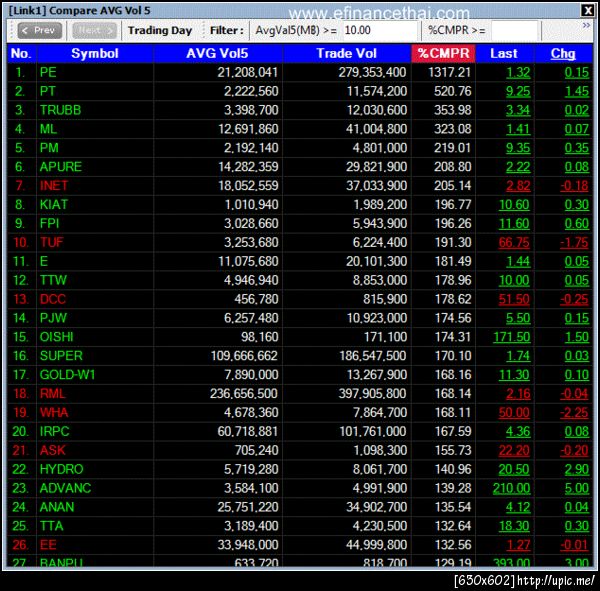
Task: Click the Last column header
Action: click(504, 54)
